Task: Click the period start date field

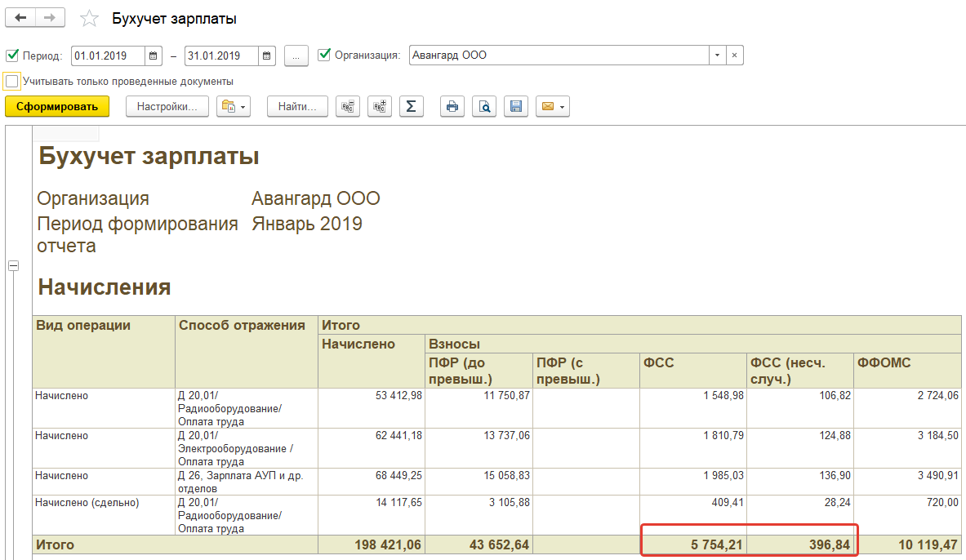Action: pyautogui.click(x=108, y=56)
